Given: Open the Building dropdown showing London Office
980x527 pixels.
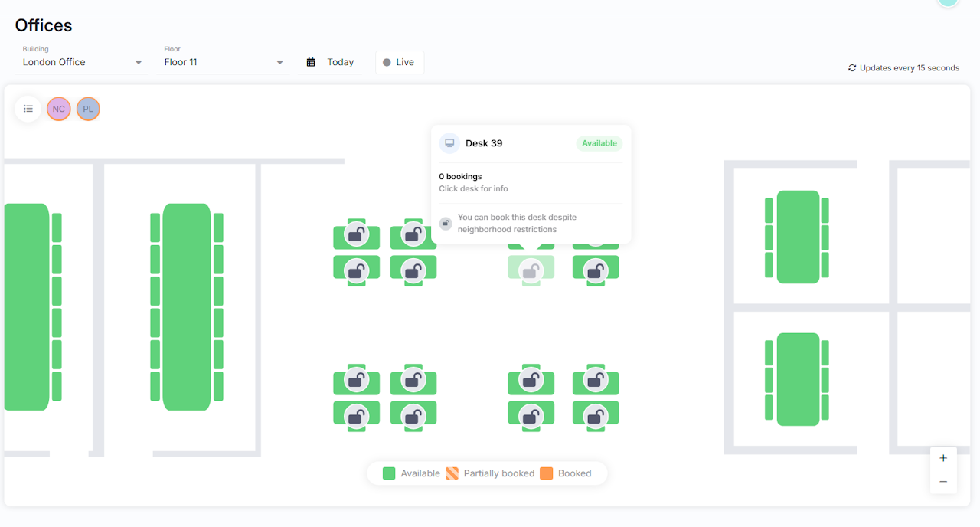Looking at the screenshot, I should click(82, 62).
